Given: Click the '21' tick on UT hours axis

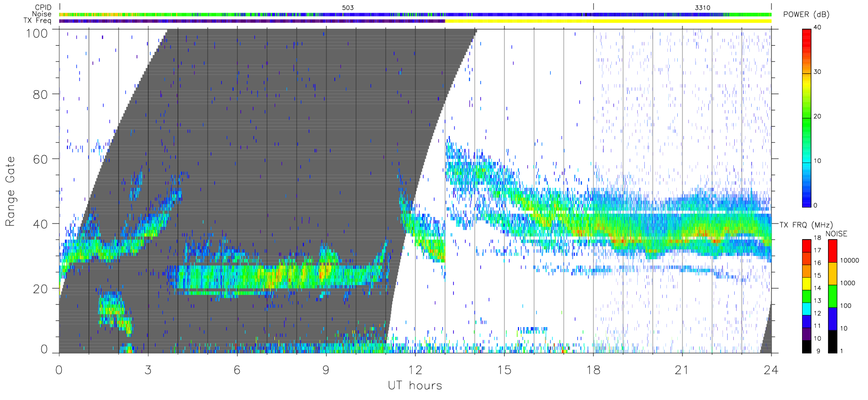Looking at the screenshot, I should point(682,370).
